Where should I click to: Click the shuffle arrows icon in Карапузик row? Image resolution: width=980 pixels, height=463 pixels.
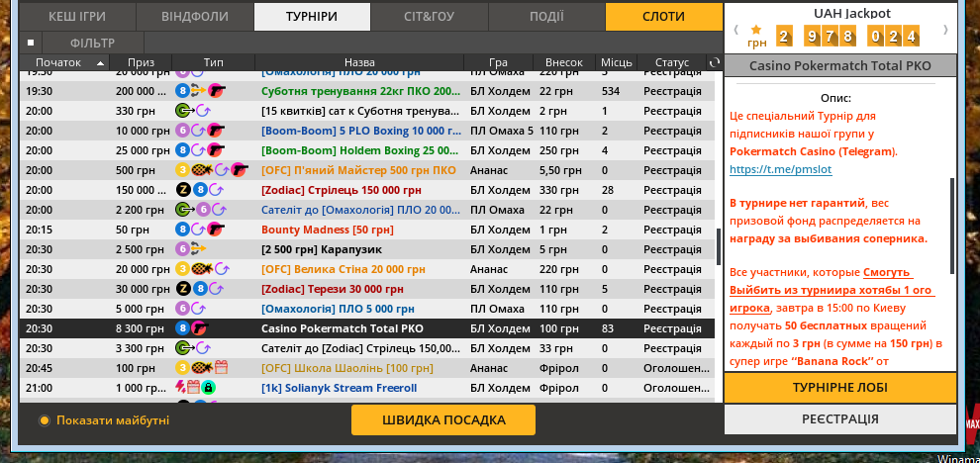click(199, 249)
